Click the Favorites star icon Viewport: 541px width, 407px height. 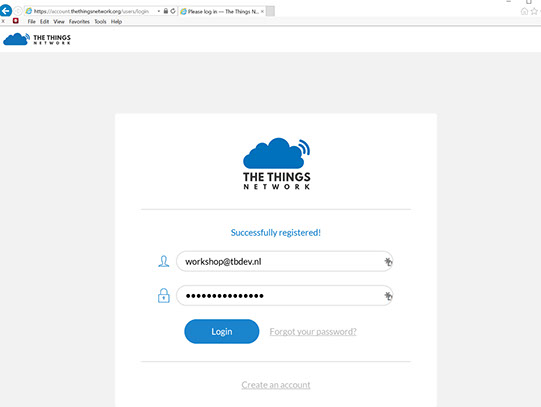click(x=534, y=11)
